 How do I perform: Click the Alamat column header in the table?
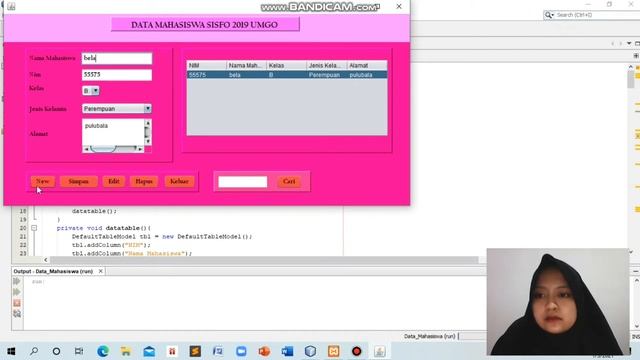click(x=367, y=65)
